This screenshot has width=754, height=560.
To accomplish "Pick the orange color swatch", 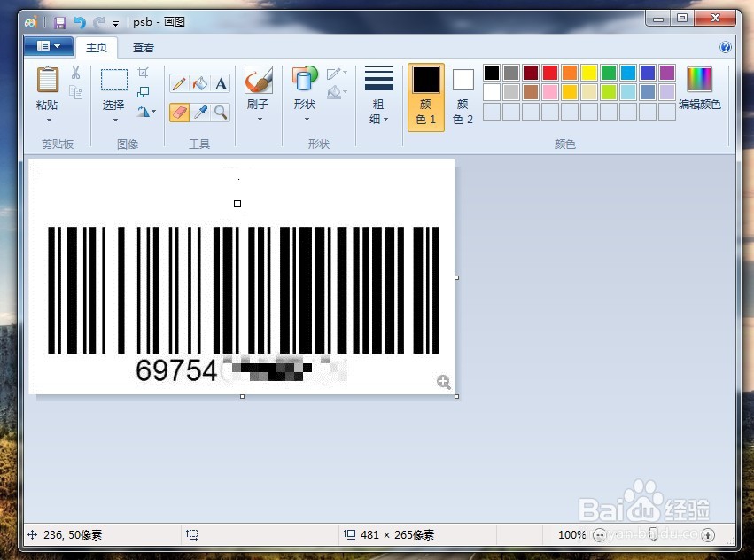I will tap(570, 73).
